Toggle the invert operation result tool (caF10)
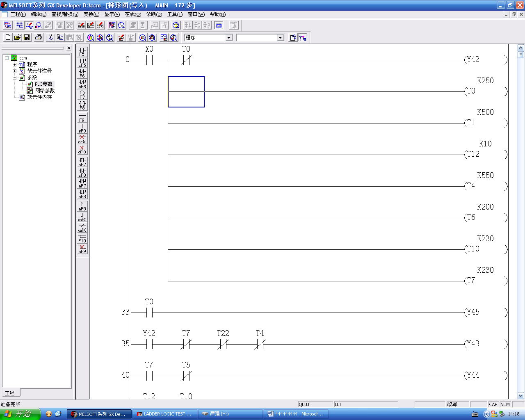 coord(82,228)
